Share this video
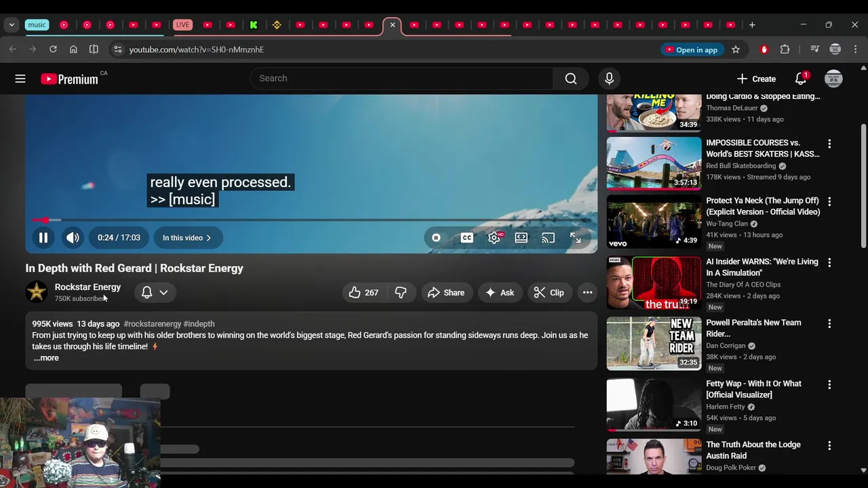This screenshot has height=488, width=868. pos(446,293)
